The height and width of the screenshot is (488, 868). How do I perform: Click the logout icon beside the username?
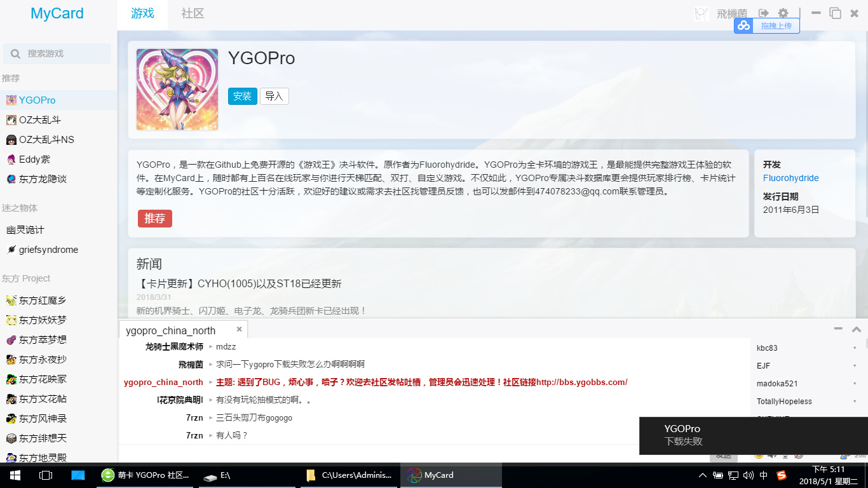[764, 13]
